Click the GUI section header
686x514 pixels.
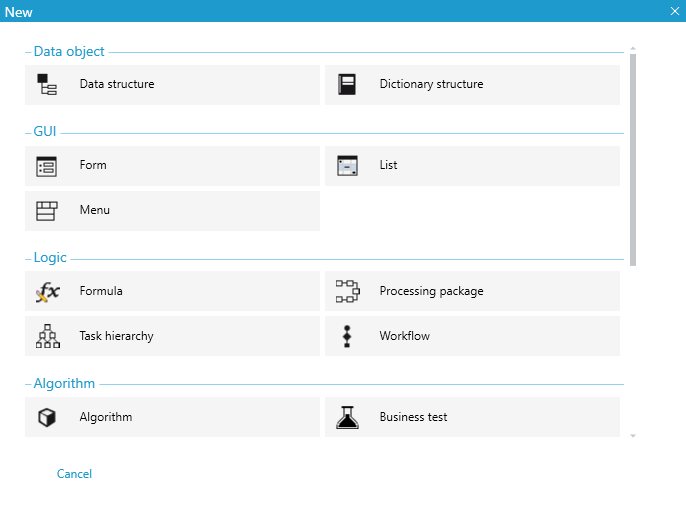pyautogui.click(x=45, y=131)
